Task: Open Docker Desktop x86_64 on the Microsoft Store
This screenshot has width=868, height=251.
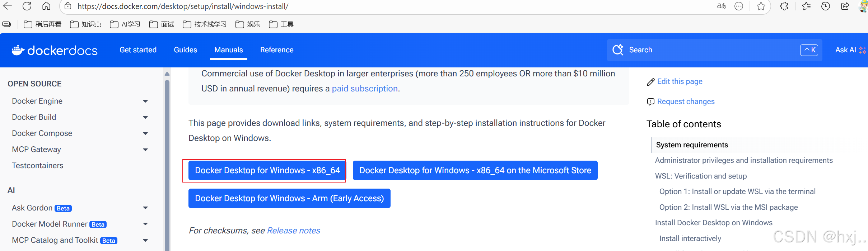Action: [x=475, y=170]
